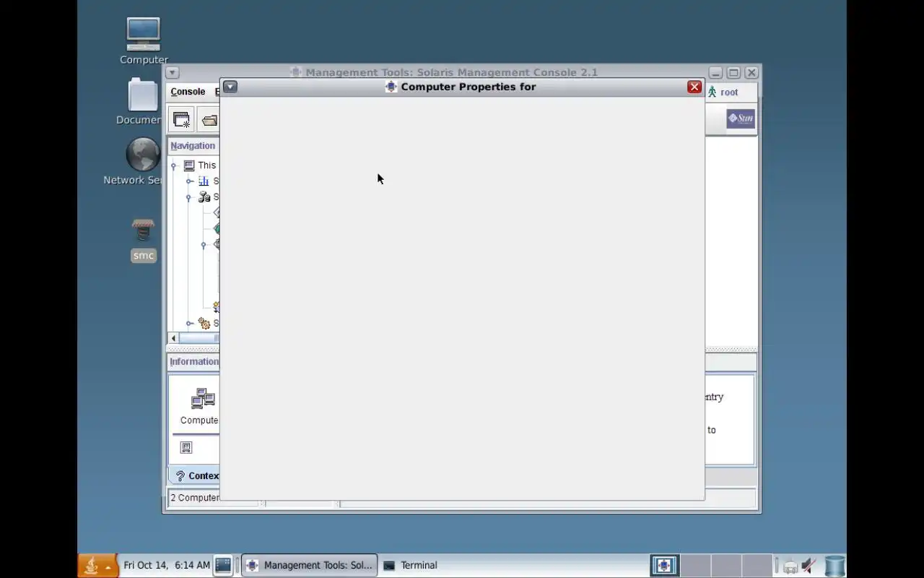
Task: Select the third workspace in the switcher
Action: 726,566
